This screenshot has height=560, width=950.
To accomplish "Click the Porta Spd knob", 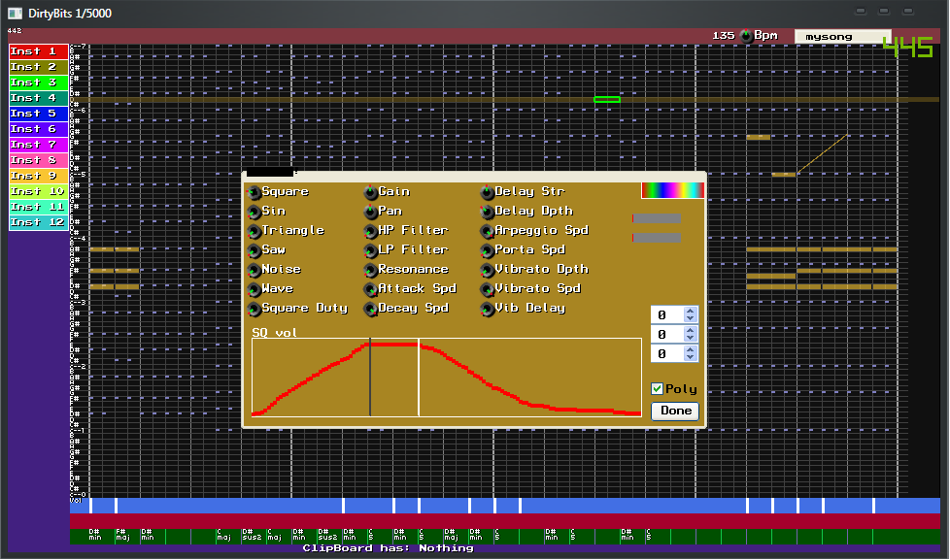I will pyautogui.click(x=487, y=250).
